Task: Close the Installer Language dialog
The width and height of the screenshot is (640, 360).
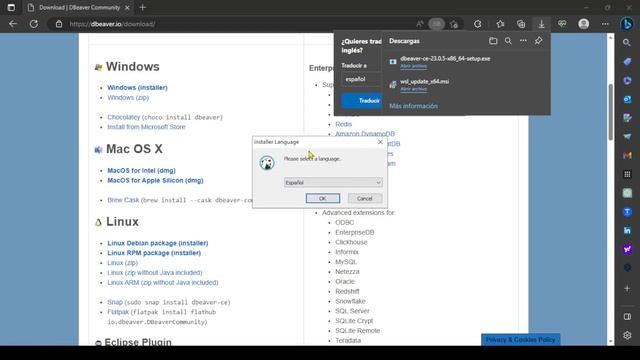Action: (380, 142)
